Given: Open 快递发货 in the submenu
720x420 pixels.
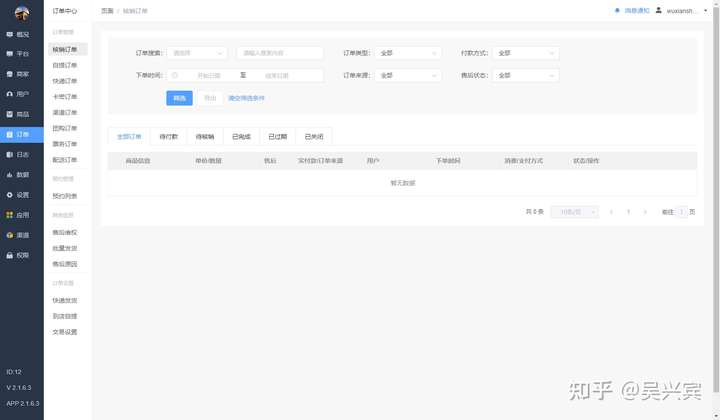Looking at the screenshot, I should [65, 301].
